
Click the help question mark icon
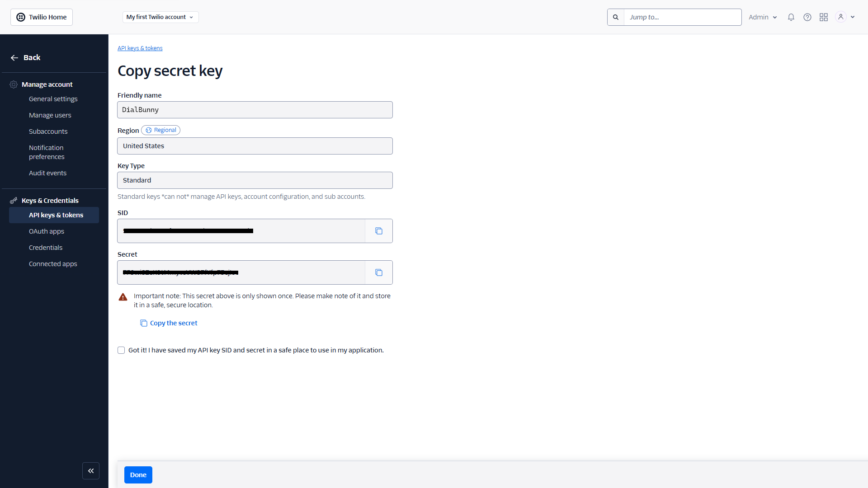click(807, 17)
